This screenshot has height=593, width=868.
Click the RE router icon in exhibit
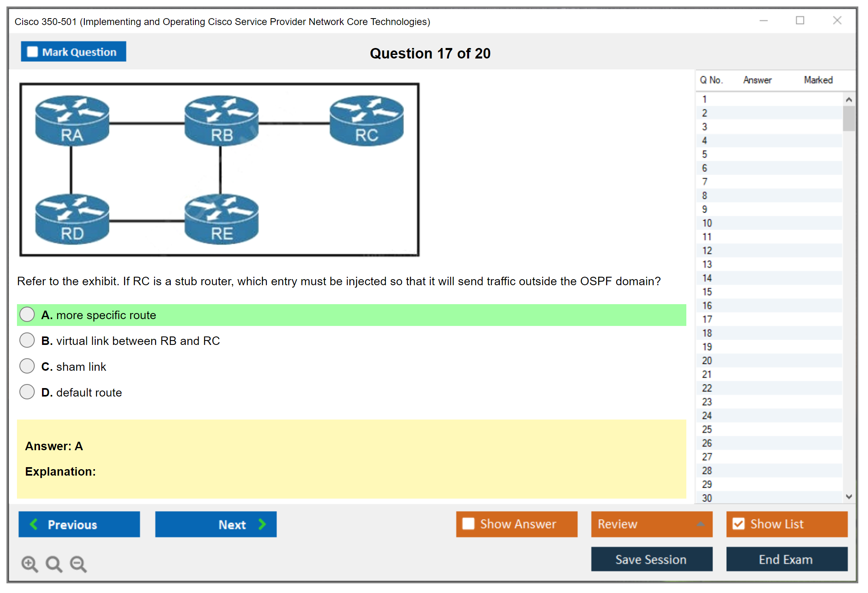[221, 219]
